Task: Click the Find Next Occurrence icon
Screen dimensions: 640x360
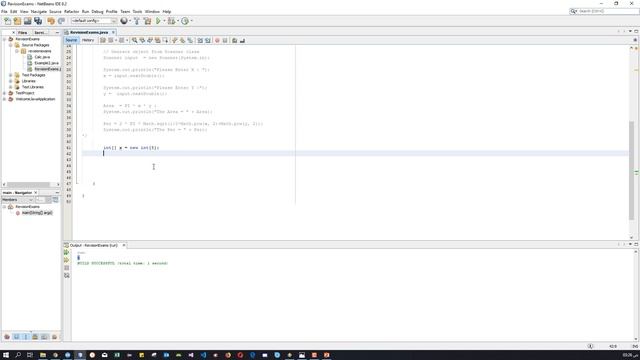Action: [x=150, y=40]
